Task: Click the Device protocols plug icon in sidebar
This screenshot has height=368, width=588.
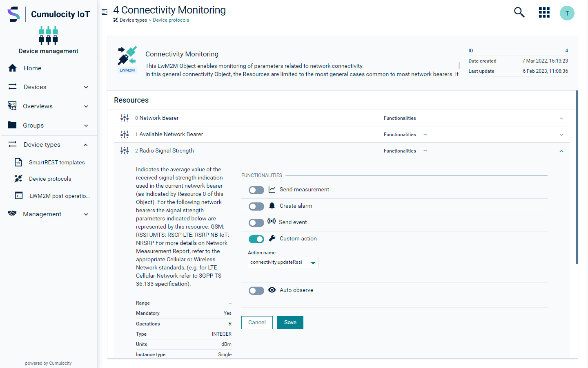Action: click(18, 179)
